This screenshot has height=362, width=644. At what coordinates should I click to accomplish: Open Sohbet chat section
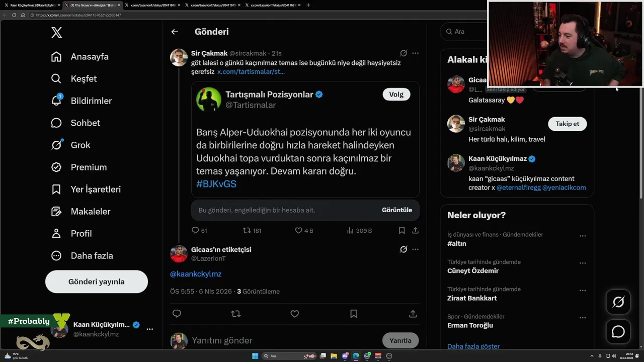75,123
